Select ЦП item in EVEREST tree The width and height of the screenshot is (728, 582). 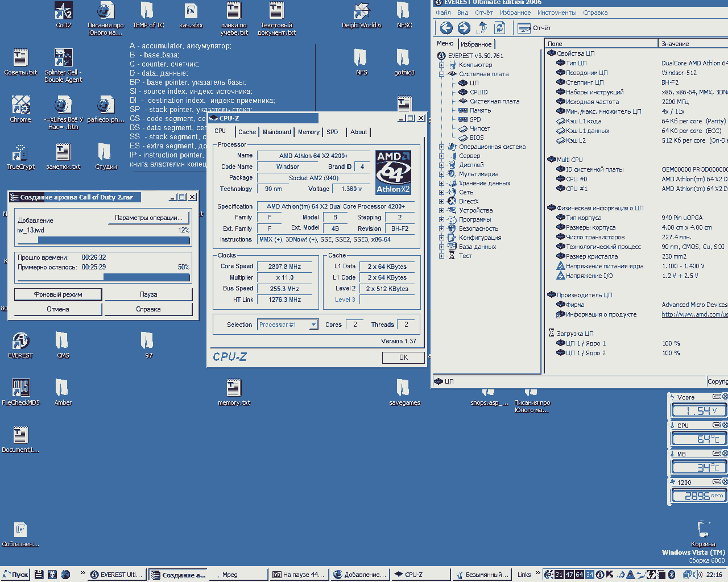pos(474,83)
